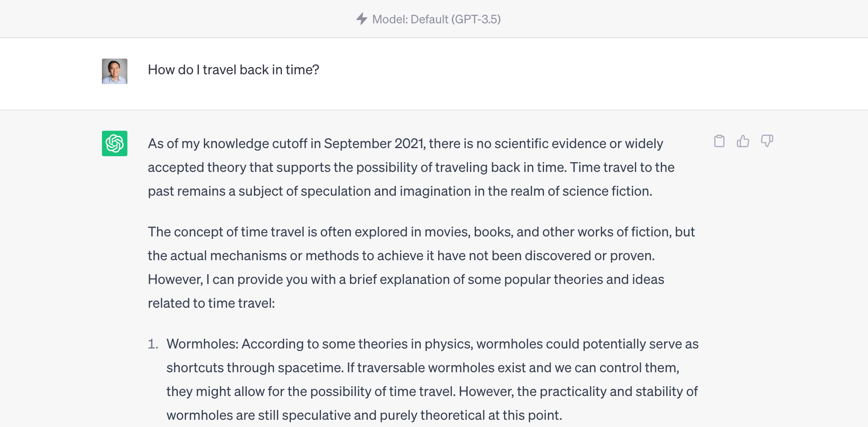Image resolution: width=868 pixels, height=427 pixels.
Task: Copy the assistant's response to clipboard
Action: 719,141
